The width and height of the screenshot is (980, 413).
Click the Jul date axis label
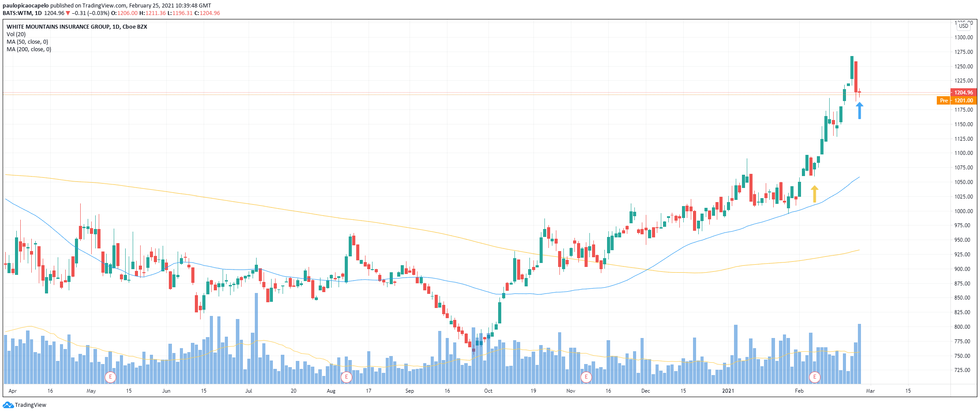tap(249, 391)
